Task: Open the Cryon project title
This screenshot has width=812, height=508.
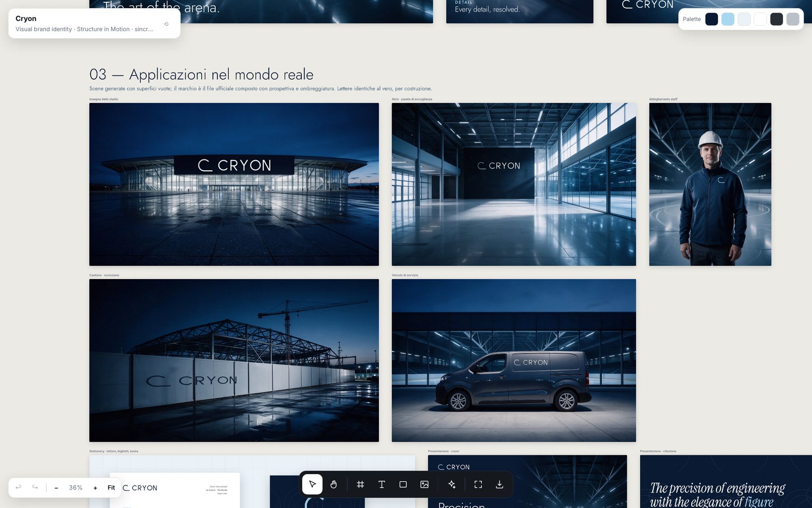Action: 26,19
